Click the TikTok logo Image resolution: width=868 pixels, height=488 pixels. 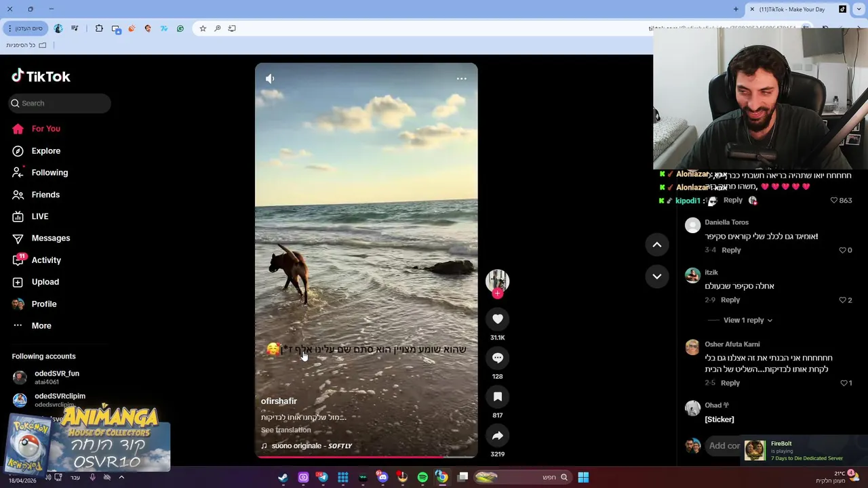(x=41, y=76)
